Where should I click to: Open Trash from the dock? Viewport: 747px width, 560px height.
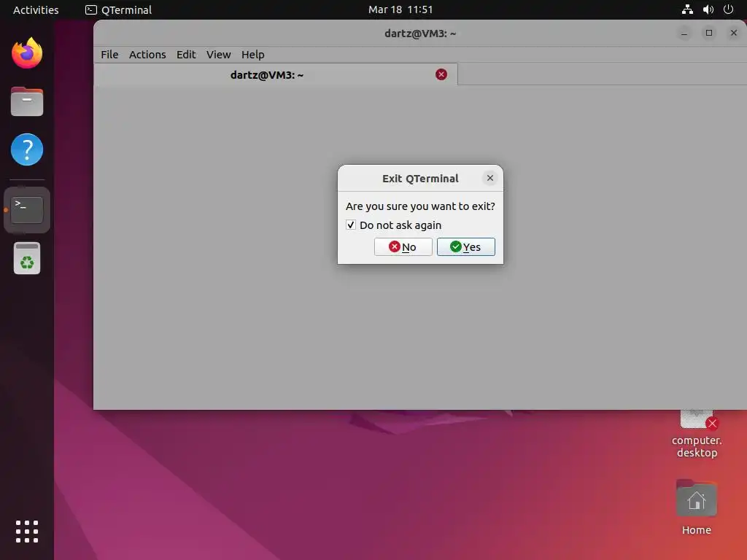[27, 258]
